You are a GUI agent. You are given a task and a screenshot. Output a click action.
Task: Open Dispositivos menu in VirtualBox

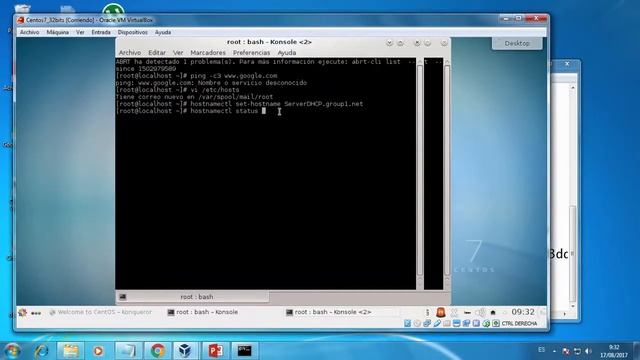(132, 32)
